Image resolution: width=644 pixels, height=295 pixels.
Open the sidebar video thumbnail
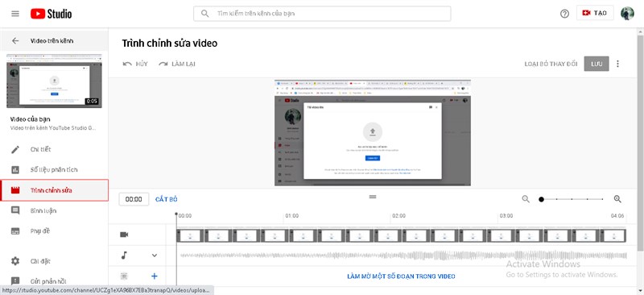(x=54, y=81)
